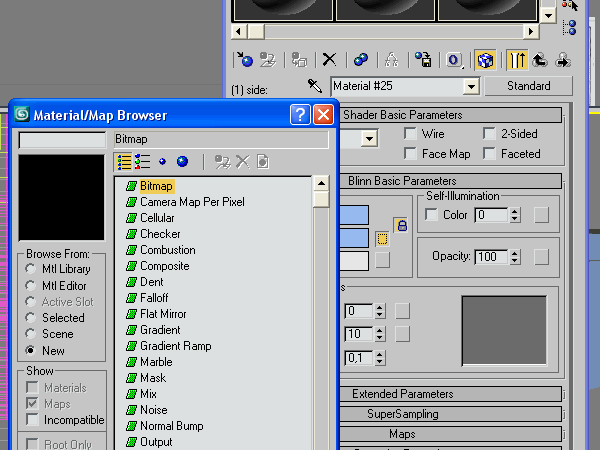
Task: Click Assign Material to Selection icon
Action: (299, 60)
